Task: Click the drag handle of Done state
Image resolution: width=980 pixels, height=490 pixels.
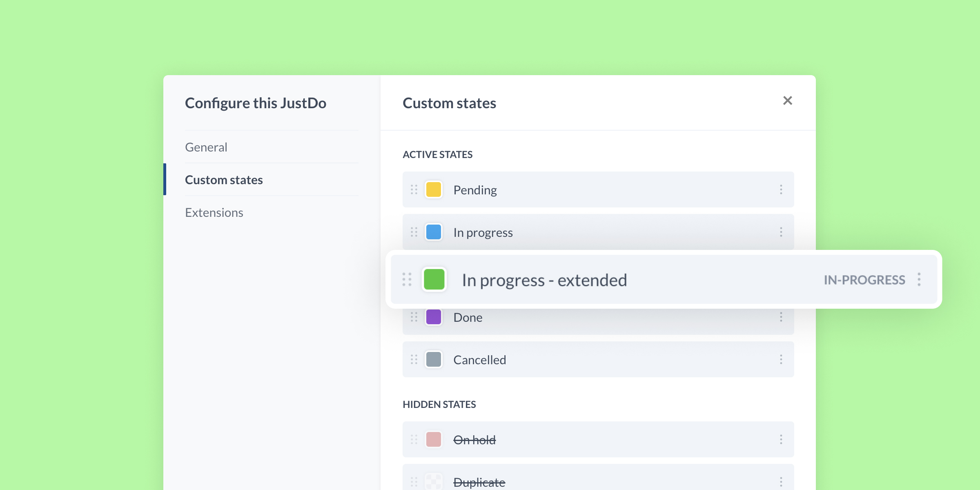Action: tap(414, 317)
